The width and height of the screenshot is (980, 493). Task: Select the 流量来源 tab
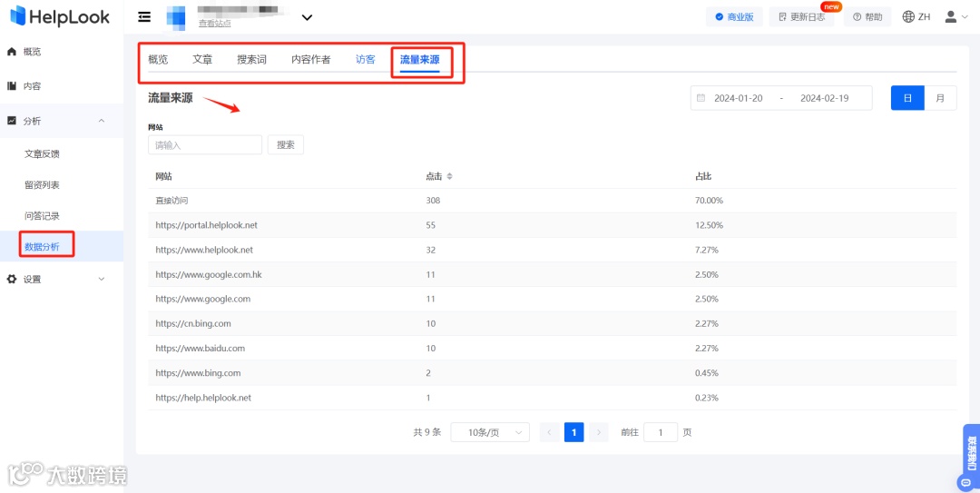(x=420, y=59)
